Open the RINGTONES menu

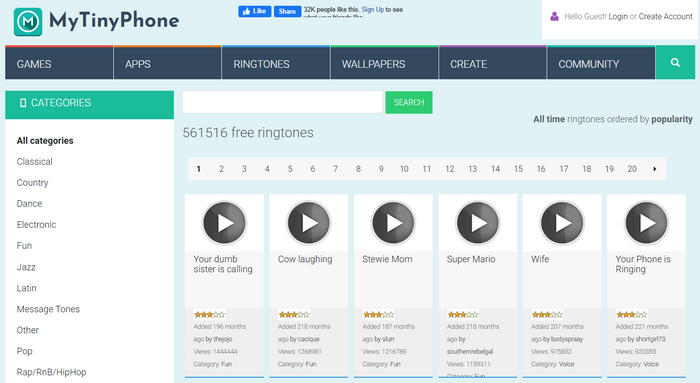click(x=276, y=63)
